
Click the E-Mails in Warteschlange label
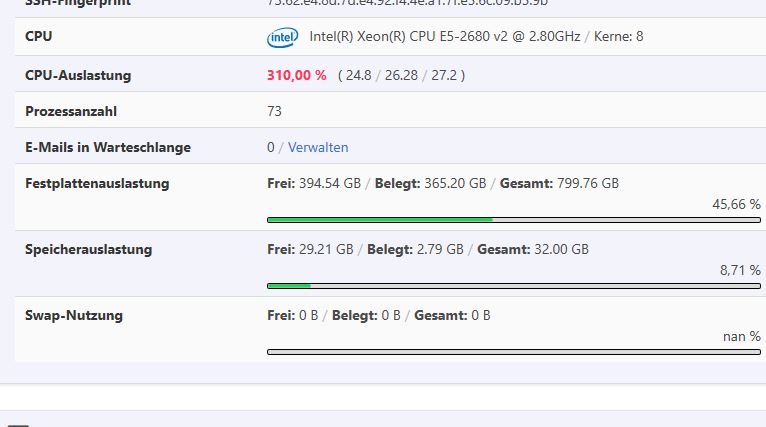point(108,147)
